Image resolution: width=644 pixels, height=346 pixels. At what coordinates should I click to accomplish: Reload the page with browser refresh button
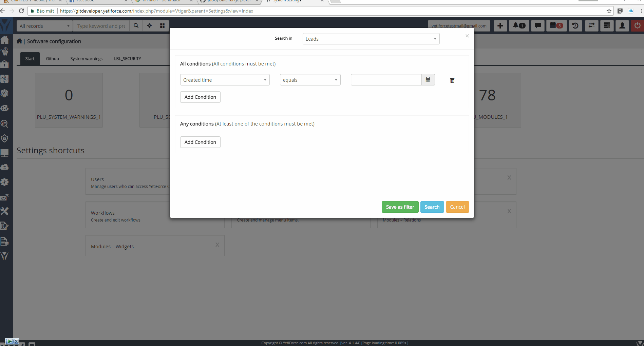[21, 11]
